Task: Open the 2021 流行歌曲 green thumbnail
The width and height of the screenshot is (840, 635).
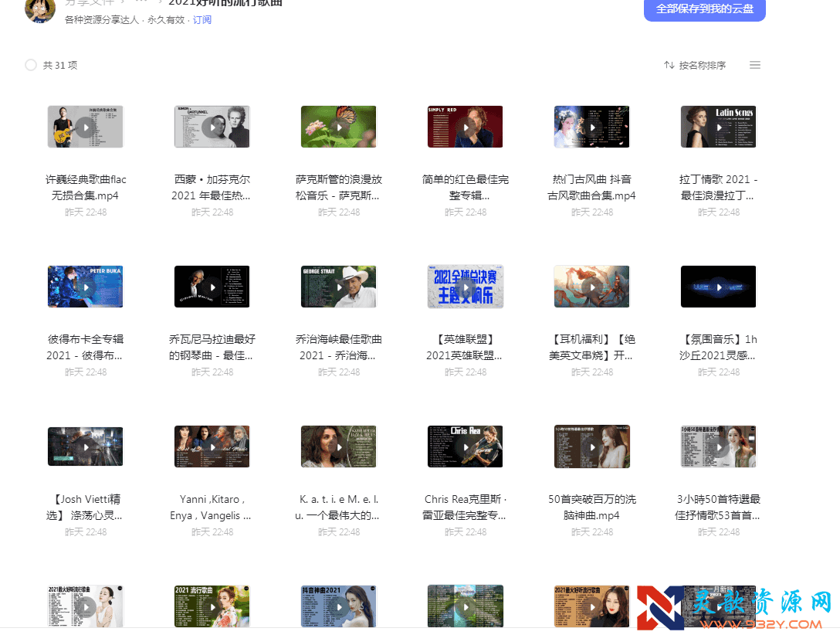Action: coord(212,606)
